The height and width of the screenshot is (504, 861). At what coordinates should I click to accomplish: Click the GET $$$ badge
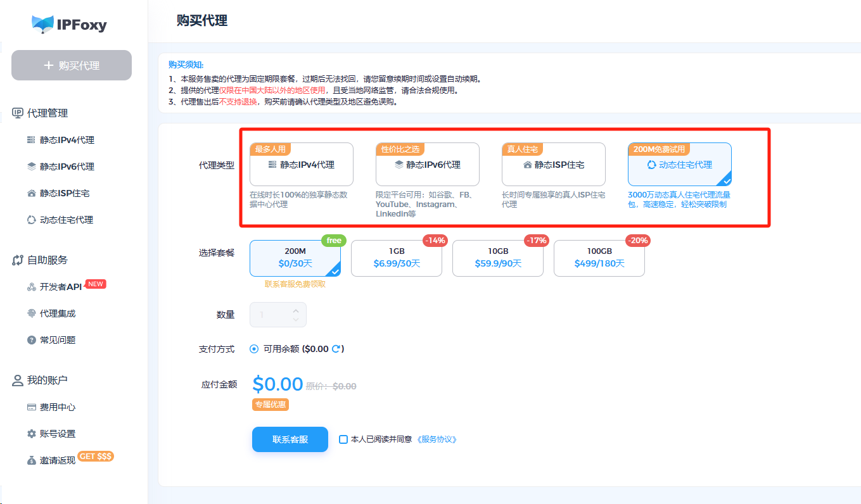[x=96, y=457]
